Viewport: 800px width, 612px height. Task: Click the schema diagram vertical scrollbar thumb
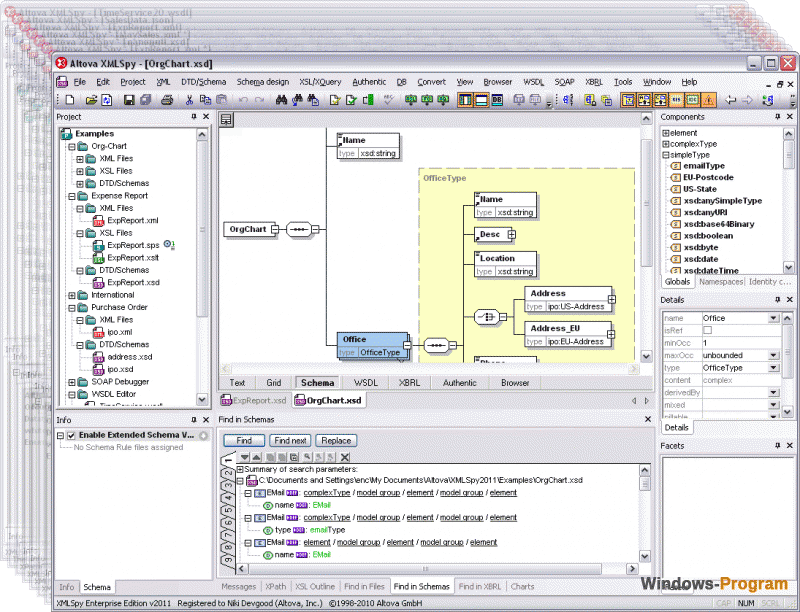click(646, 205)
